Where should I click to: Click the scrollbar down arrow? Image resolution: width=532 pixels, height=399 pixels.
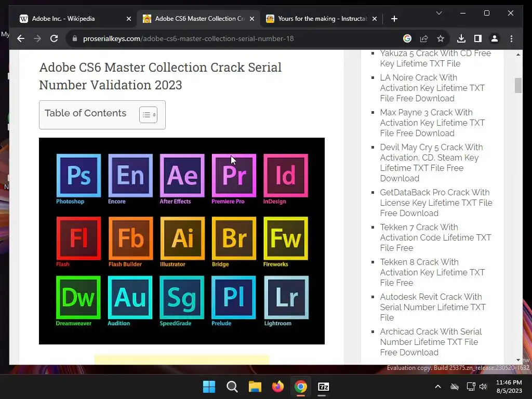pos(518,360)
